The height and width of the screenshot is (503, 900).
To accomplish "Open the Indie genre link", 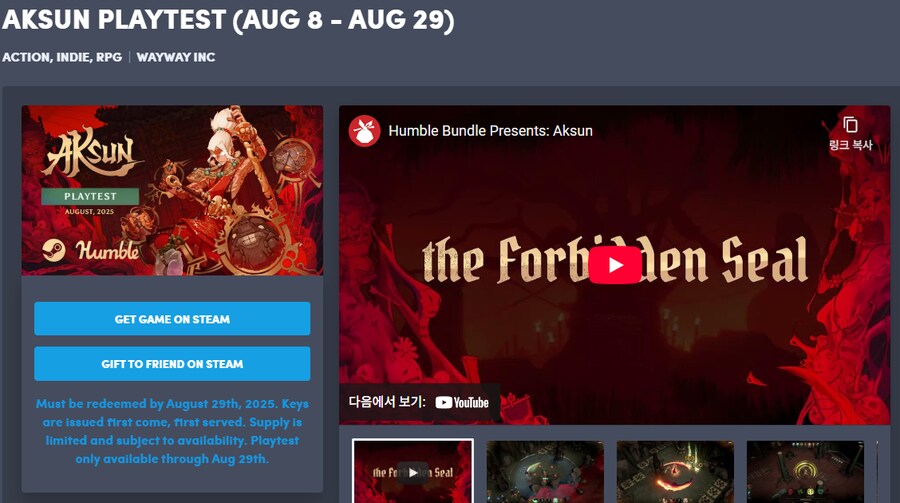I will pyautogui.click(x=73, y=57).
